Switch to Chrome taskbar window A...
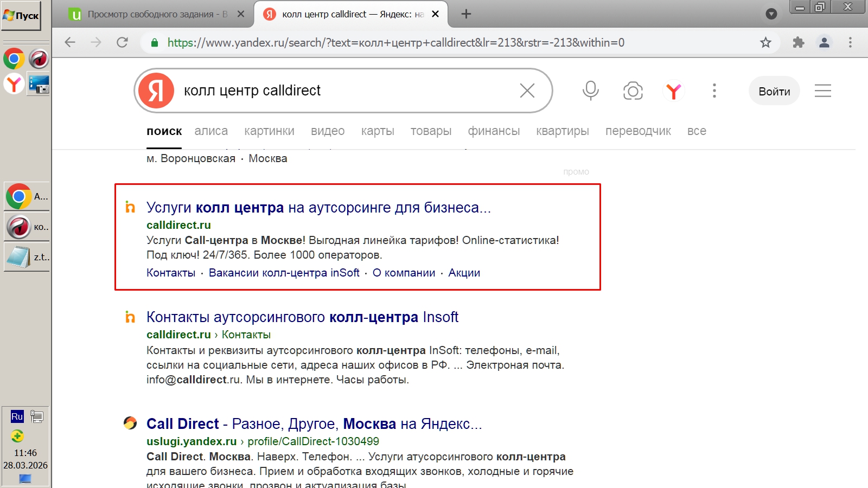868x488 pixels. click(x=27, y=196)
